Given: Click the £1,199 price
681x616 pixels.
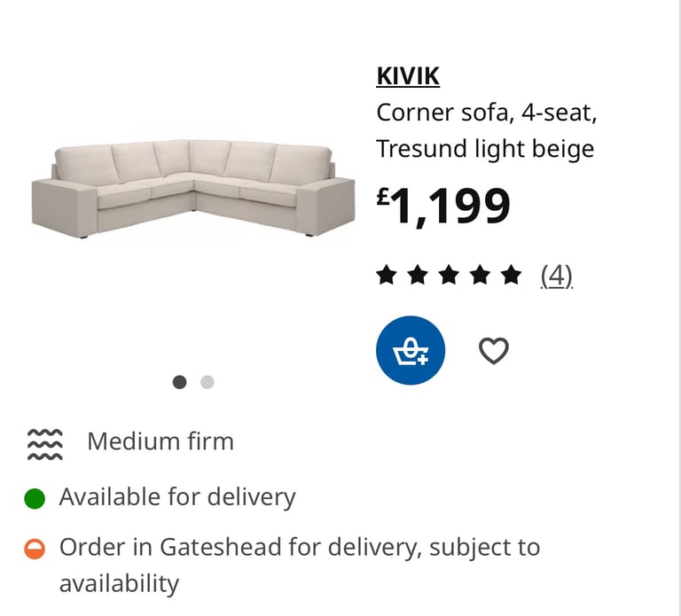Looking at the screenshot, I should click(443, 206).
